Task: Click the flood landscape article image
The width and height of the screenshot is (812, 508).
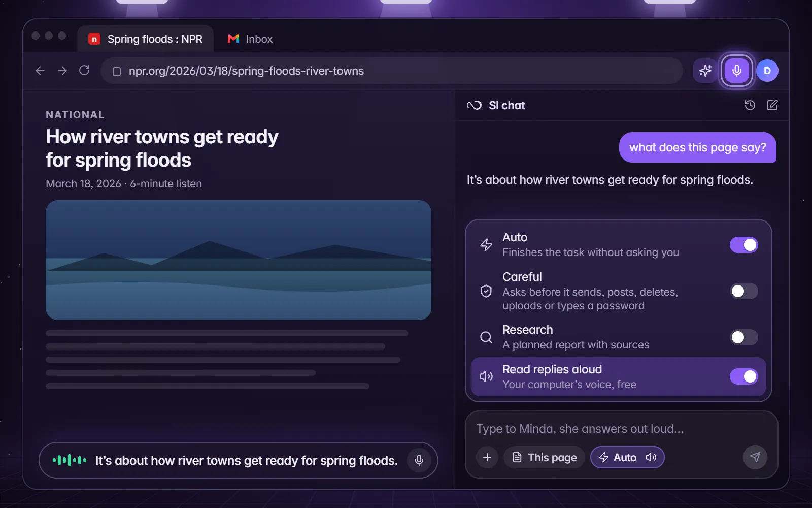Action: [239, 260]
